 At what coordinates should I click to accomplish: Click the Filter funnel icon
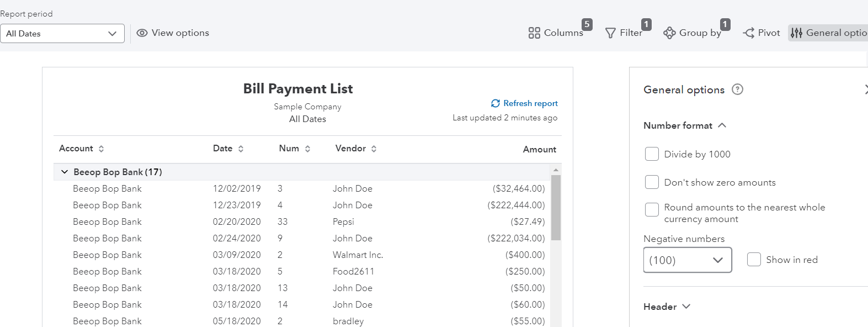[x=610, y=33]
